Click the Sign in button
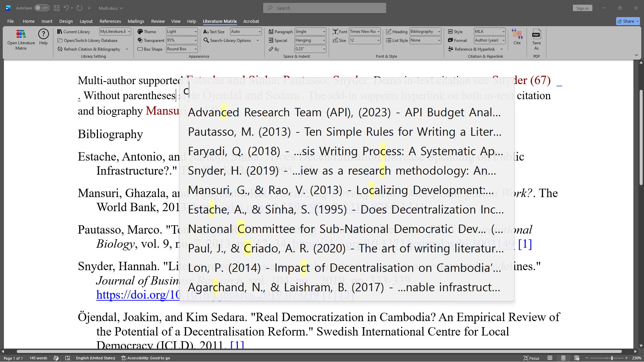The width and height of the screenshot is (644, 362). (x=582, y=8)
